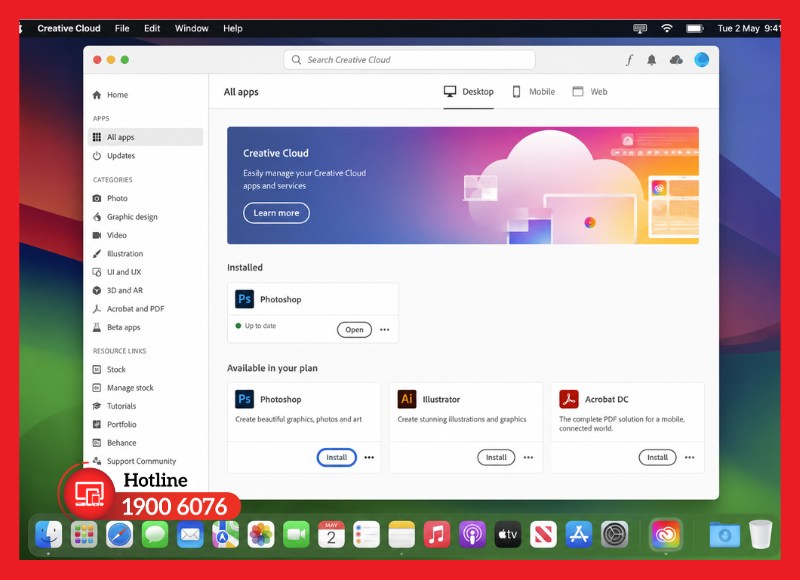Open News app from the Dock
The image size is (800, 580).
[x=543, y=535]
